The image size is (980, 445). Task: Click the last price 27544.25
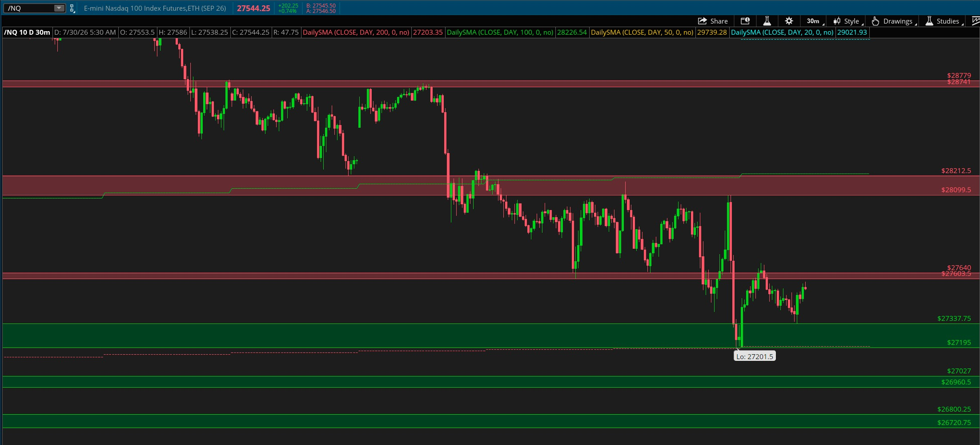(253, 8)
